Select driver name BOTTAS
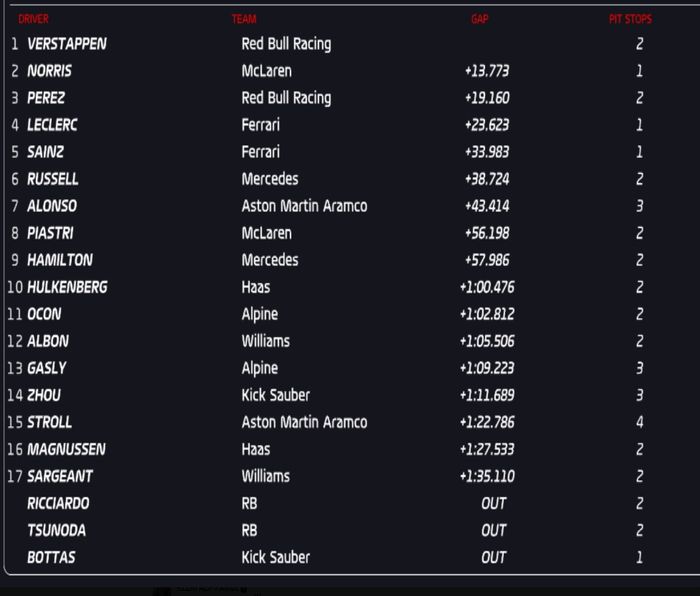Screen dimensions: 700x596 51,557
